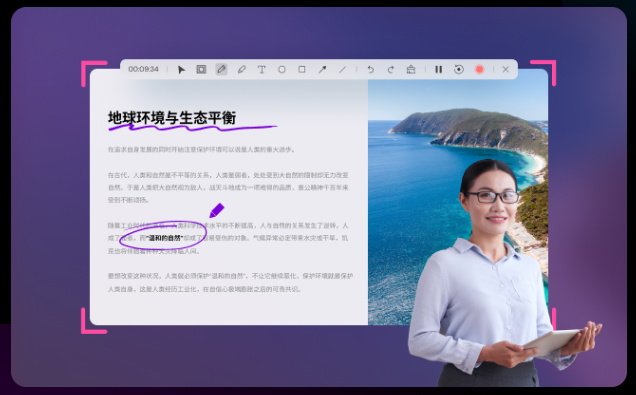The image size is (636, 395).
Task: Redo the last annotation
Action: (391, 70)
